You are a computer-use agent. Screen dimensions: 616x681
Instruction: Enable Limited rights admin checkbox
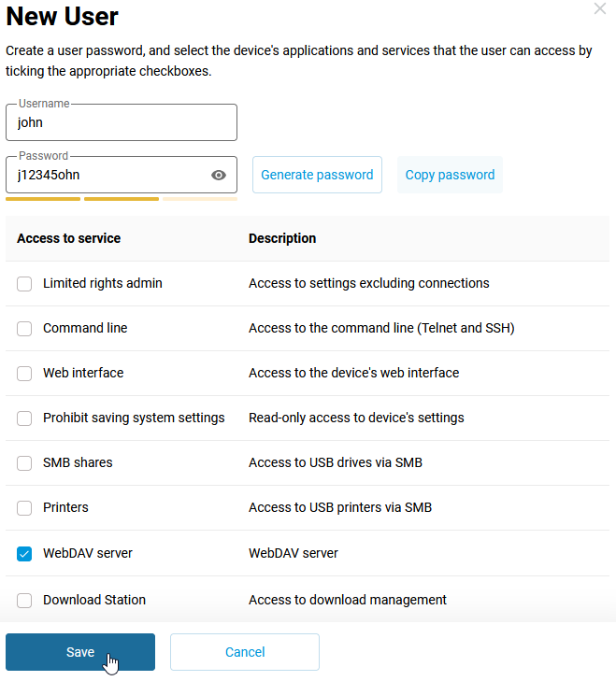[x=24, y=284]
